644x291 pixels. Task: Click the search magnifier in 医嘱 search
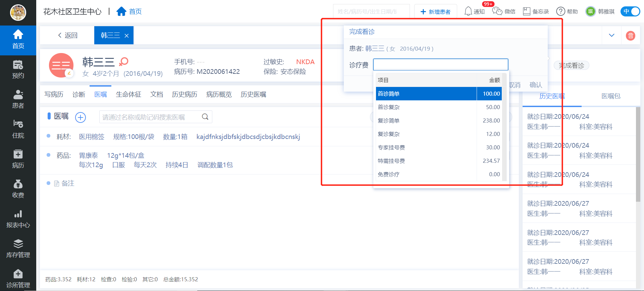[205, 117]
